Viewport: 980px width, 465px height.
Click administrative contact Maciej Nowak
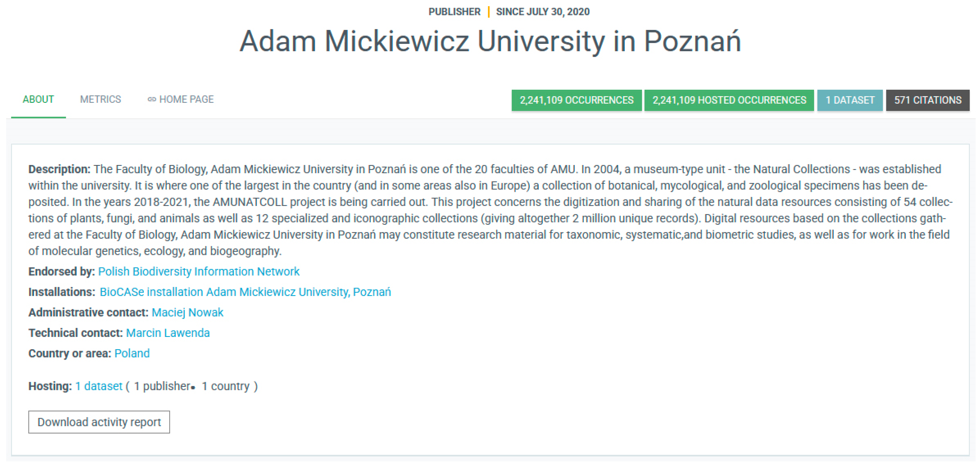click(x=187, y=313)
